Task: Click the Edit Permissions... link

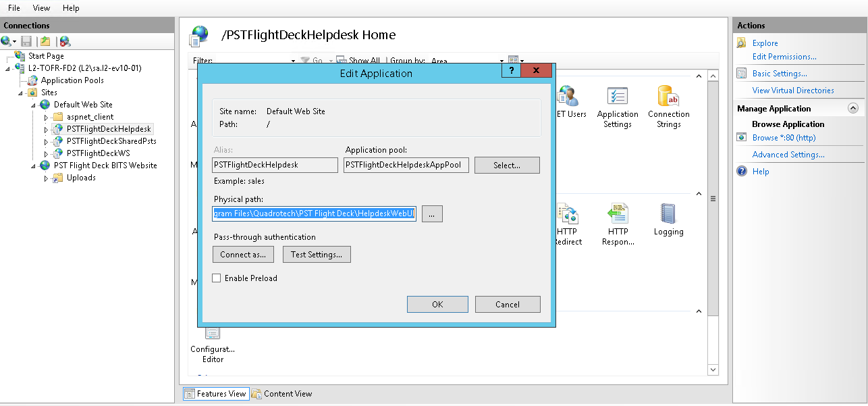Action: [x=784, y=57]
